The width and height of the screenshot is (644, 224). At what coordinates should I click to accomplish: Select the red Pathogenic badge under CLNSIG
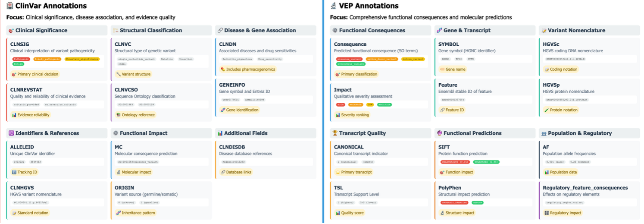coord(21,59)
